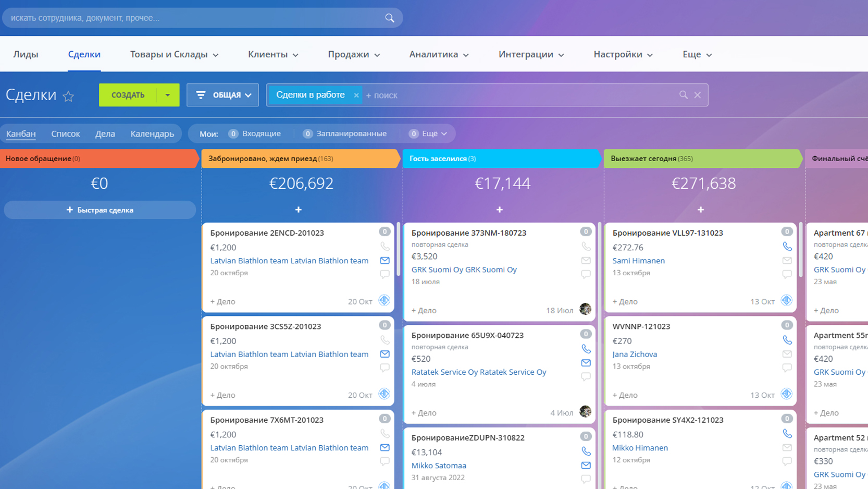The height and width of the screenshot is (489, 868).
Task: Expand the Продажи menu
Action: tap(354, 54)
